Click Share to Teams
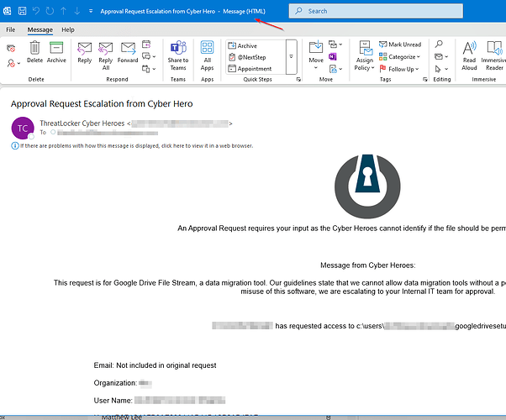Image resolution: width=506 pixels, height=420 pixels. [x=178, y=56]
